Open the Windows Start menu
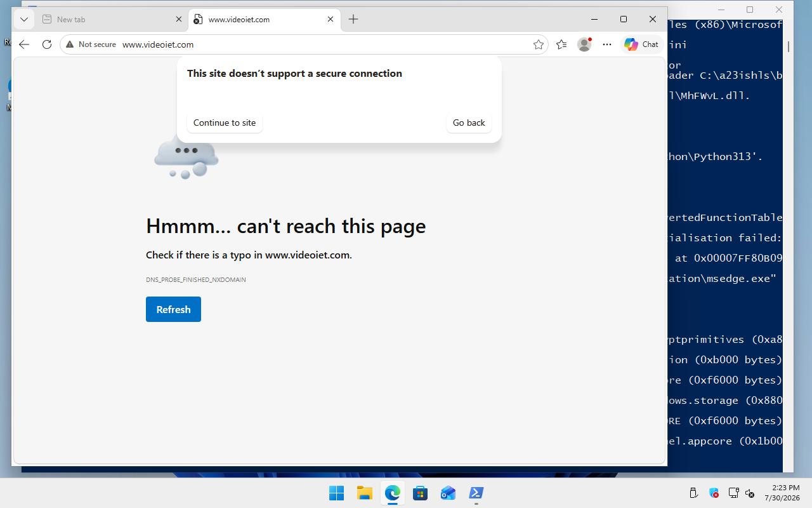Screen dimensions: 812x508 pos(336,493)
